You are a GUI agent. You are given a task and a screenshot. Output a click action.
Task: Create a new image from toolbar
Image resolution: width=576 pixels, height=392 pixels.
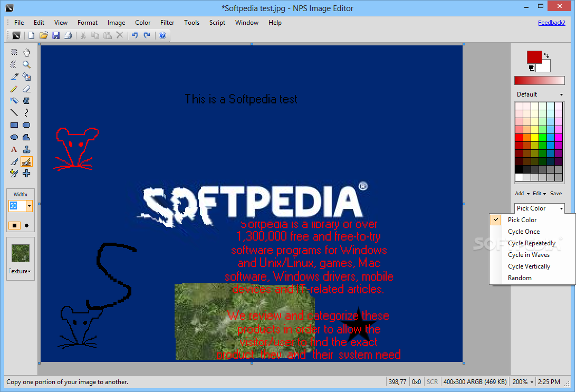31,35
